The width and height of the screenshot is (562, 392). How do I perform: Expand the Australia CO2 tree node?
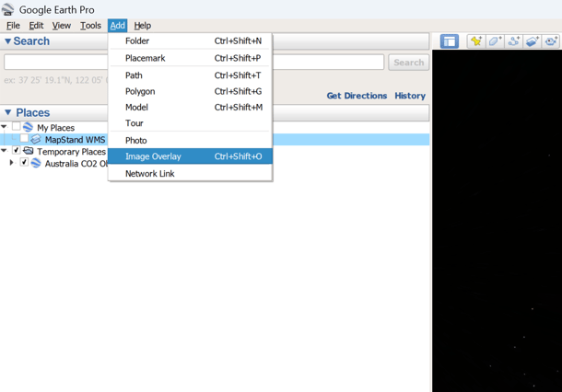pos(11,163)
